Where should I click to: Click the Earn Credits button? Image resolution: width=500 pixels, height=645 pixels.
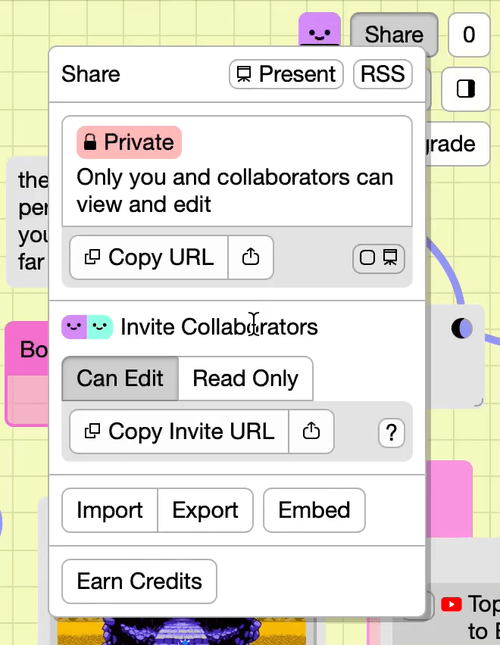pyautogui.click(x=139, y=581)
